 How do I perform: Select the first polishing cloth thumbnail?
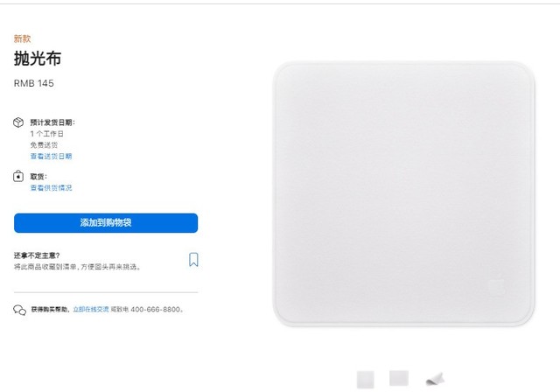tap(366, 380)
